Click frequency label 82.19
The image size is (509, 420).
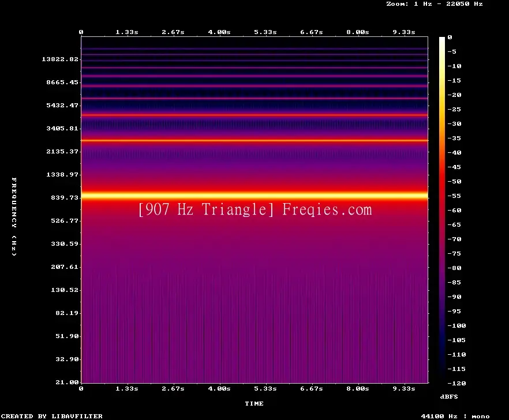[67, 313]
